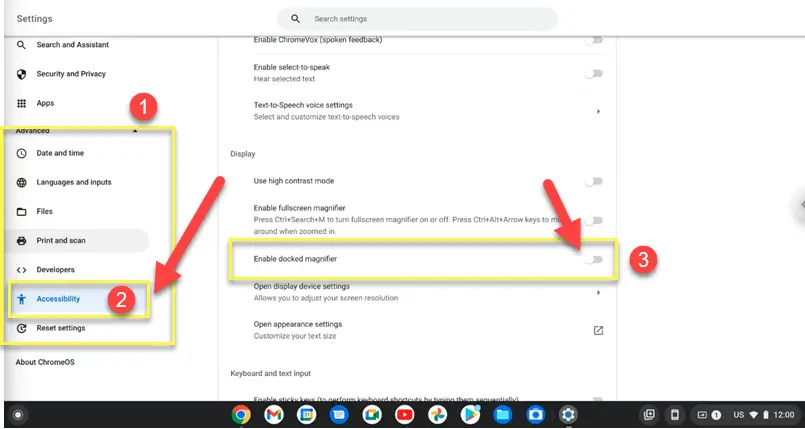Open the Files app on the shelf
Viewport: 805px width, 429px height.
[x=503, y=415]
